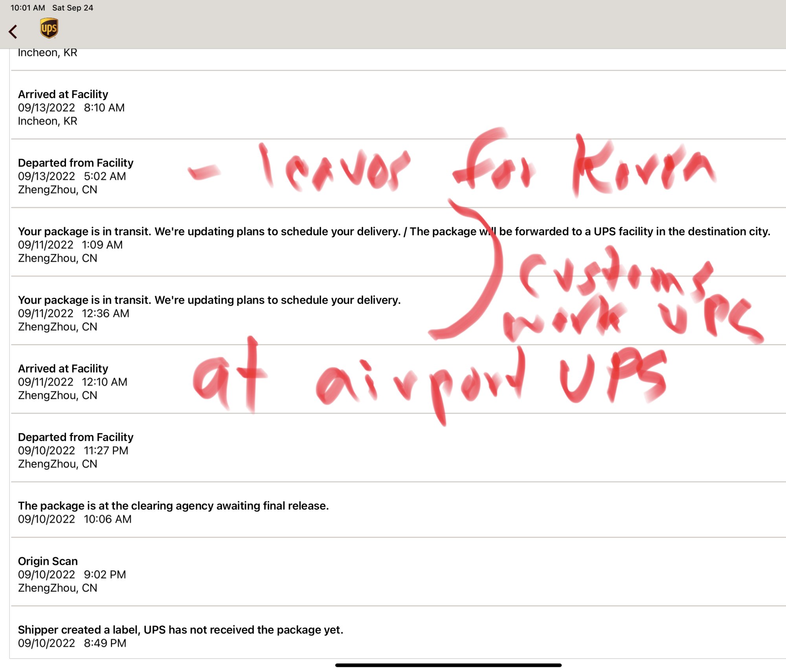Select Arrived at Facility Incheon entry

[63, 95]
